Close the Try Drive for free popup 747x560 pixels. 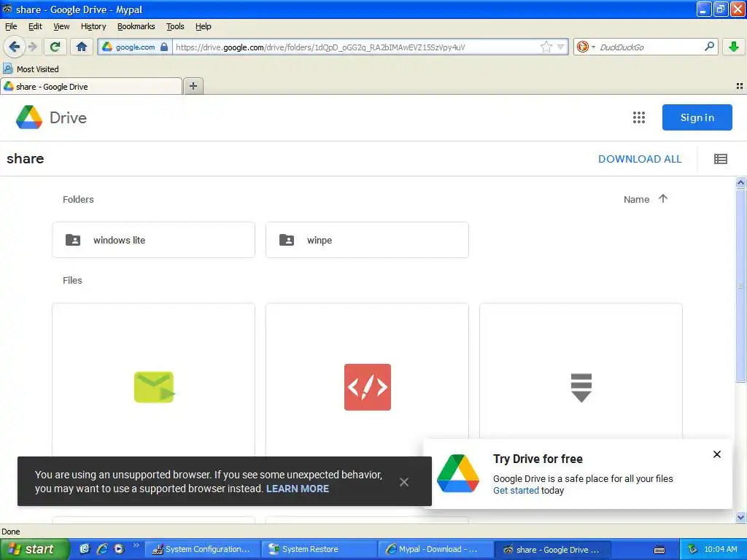click(716, 454)
